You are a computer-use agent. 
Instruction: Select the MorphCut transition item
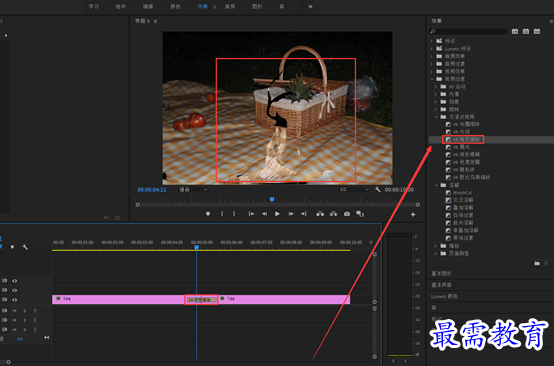[x=462, y=193]
